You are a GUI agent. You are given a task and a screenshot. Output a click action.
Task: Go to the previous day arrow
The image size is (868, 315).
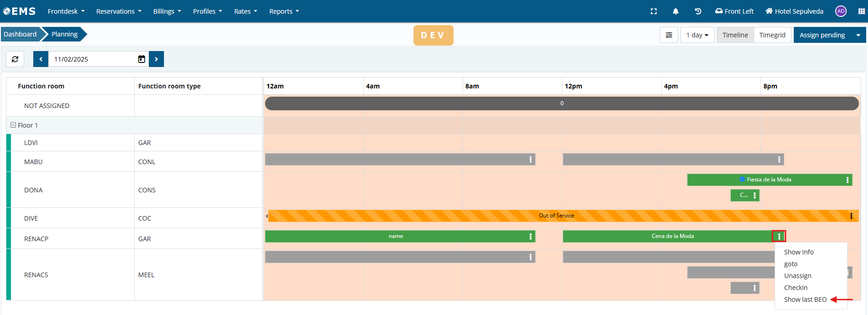41,59
